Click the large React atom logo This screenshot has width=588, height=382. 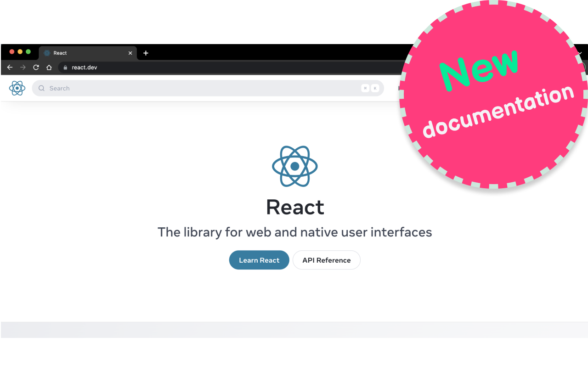(x=295, y=166)
